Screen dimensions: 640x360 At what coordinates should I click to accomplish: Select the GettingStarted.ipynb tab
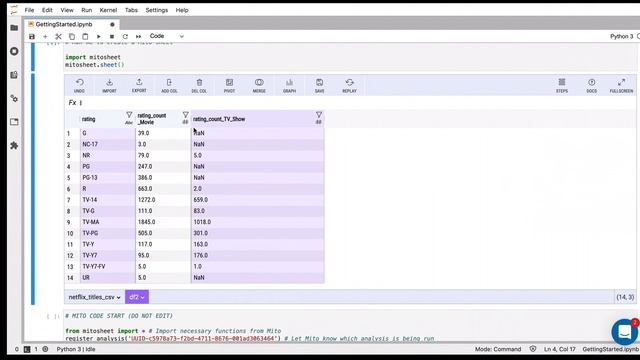pyautogui.click(x=72, y=24)
